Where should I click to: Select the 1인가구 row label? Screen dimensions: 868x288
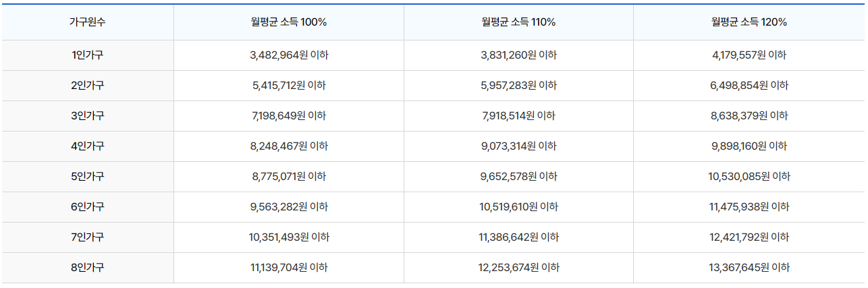(x=87, y=55)
